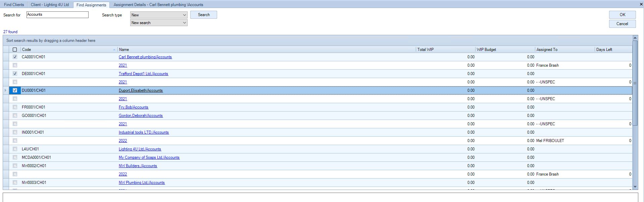Check the FR0001/CH01 row checkbox
Viewport: 644px width, 202px height.
tap(15, 107)
